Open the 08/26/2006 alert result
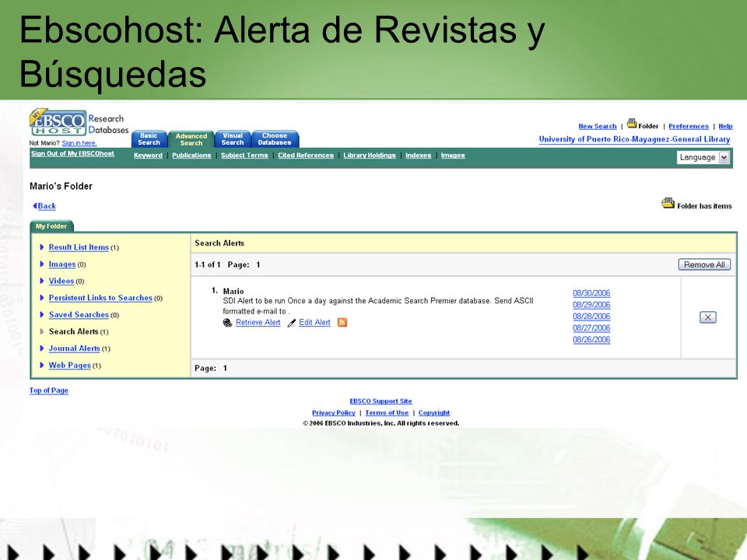This screenshot has height=560, width=747. coord(591,340)
